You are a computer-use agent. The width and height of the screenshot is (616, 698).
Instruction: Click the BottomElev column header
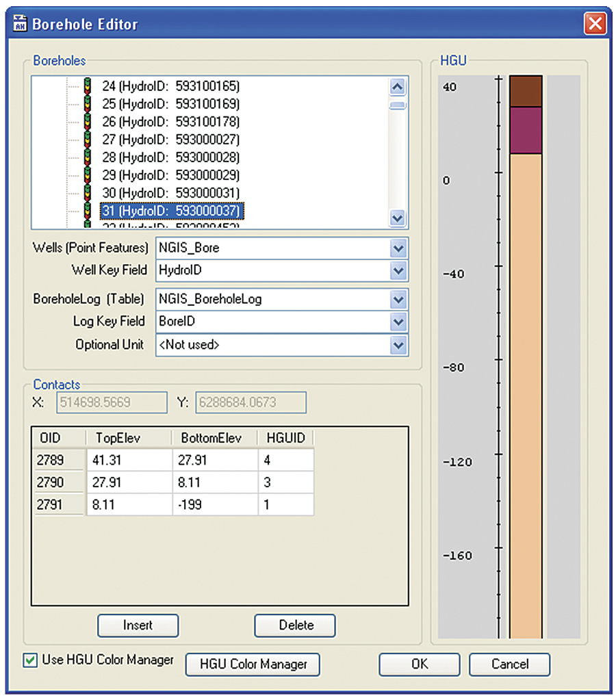click(x=215, y=438)
